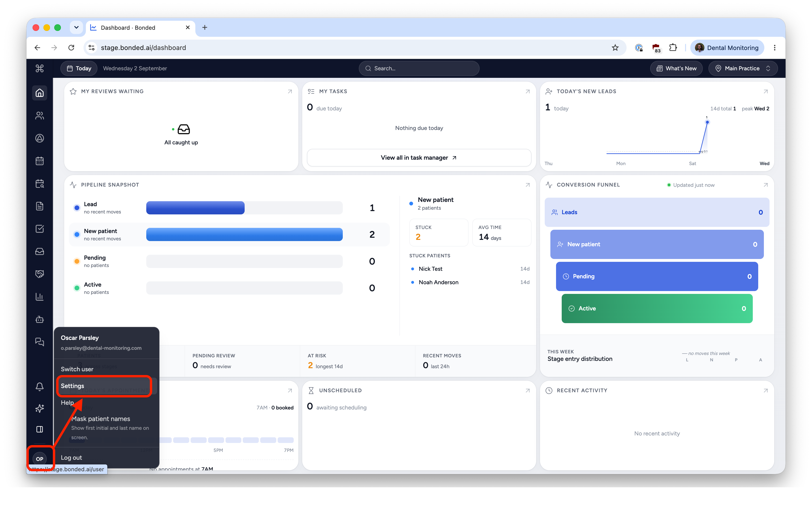Open the inbox tray sidebar icon
This screenshot has height=509, width=812.
coord(40,251)
